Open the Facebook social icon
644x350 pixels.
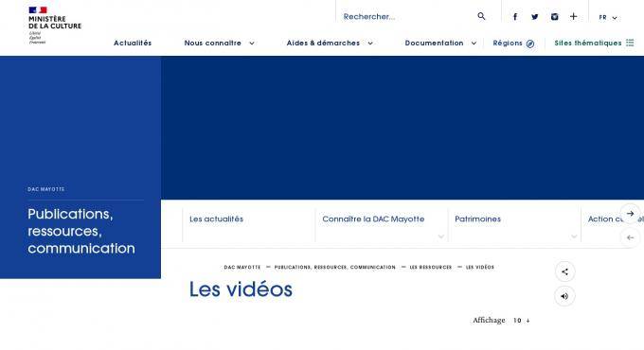pos(515,17)
